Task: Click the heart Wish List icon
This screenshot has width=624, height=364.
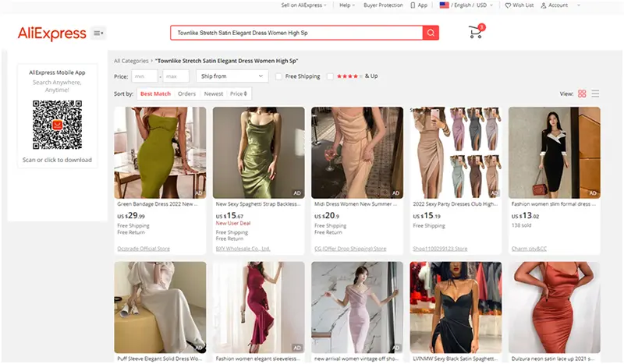Action: coord(508,5)
